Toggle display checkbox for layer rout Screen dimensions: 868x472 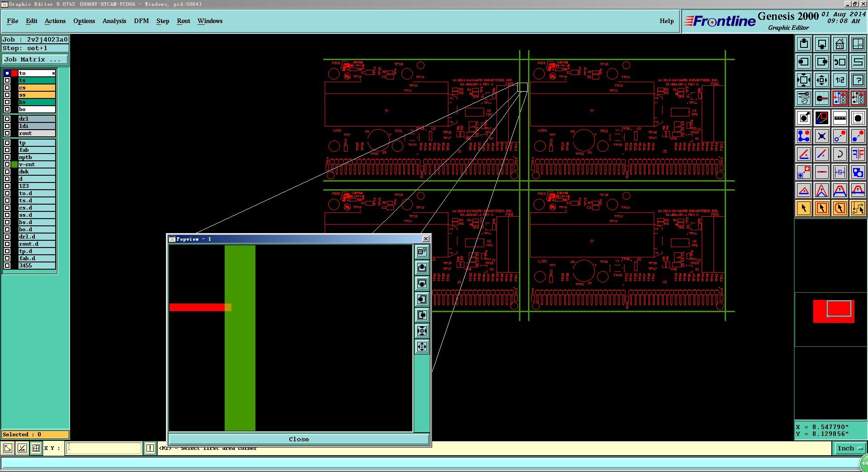[x=7, y=133]
